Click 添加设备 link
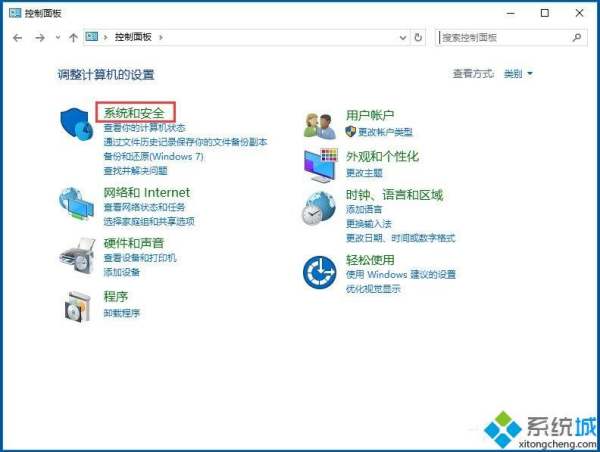Image resolution: width=600 pixels, height=452 pixels. point(122,272)
